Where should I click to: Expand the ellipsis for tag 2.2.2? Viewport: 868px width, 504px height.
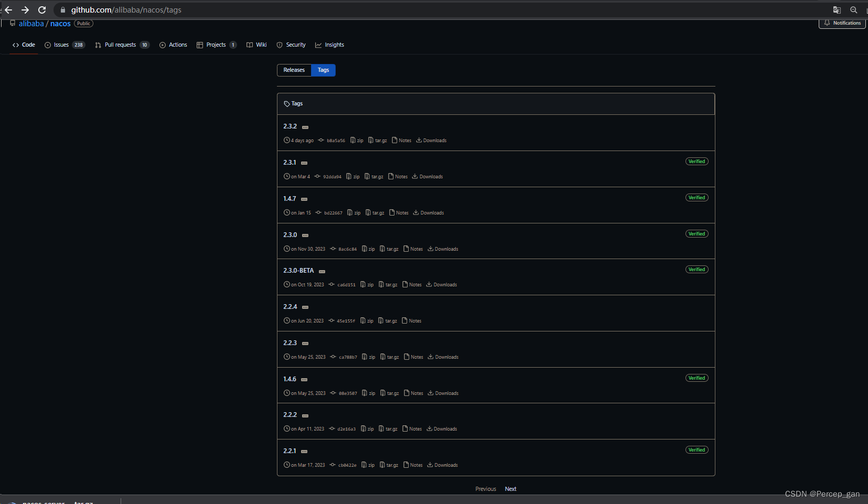pos(305,416)
